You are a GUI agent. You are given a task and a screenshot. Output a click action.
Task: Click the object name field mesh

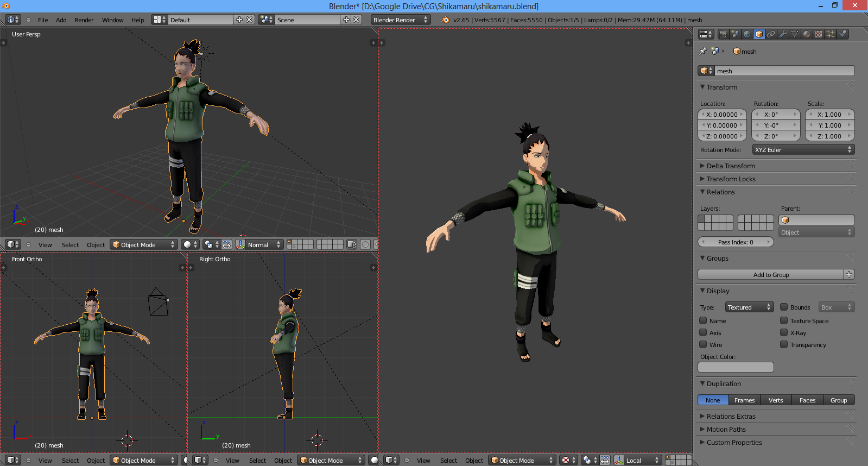784,71
